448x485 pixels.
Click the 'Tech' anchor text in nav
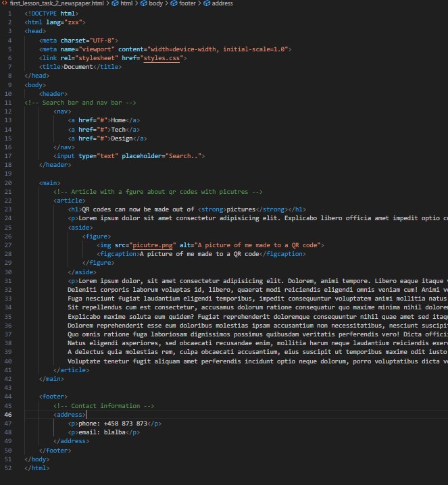tap(118, 129)
